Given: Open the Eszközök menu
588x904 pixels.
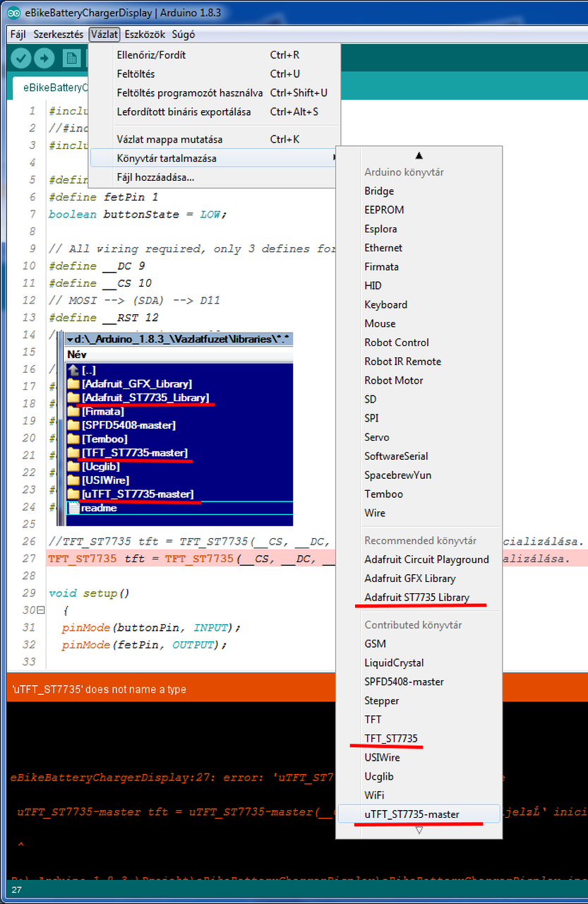Looking at the screenshot, I should [x=145, y=34].
